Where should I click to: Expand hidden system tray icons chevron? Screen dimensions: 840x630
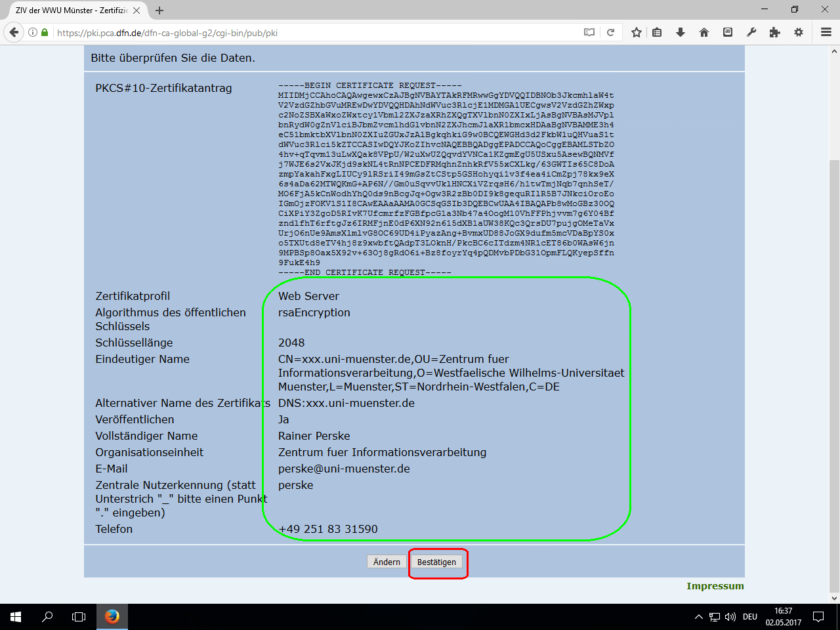698,617
